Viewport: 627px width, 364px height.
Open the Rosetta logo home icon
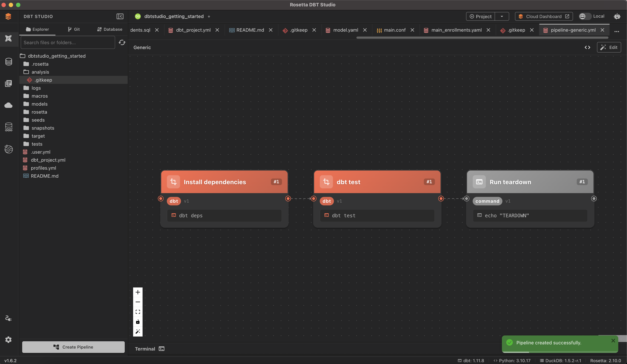point(8,16)
